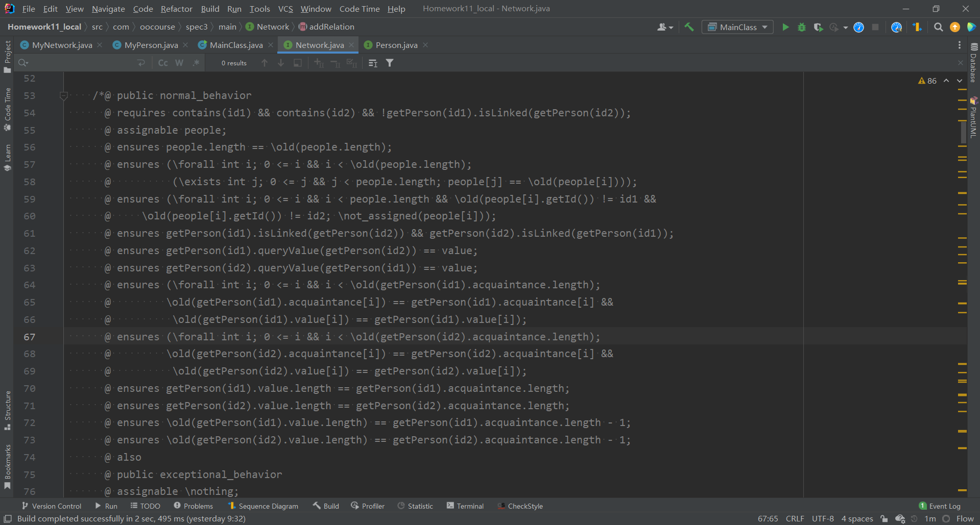Click the speedometer icon right of Stop button

click(x=896, y=27)
